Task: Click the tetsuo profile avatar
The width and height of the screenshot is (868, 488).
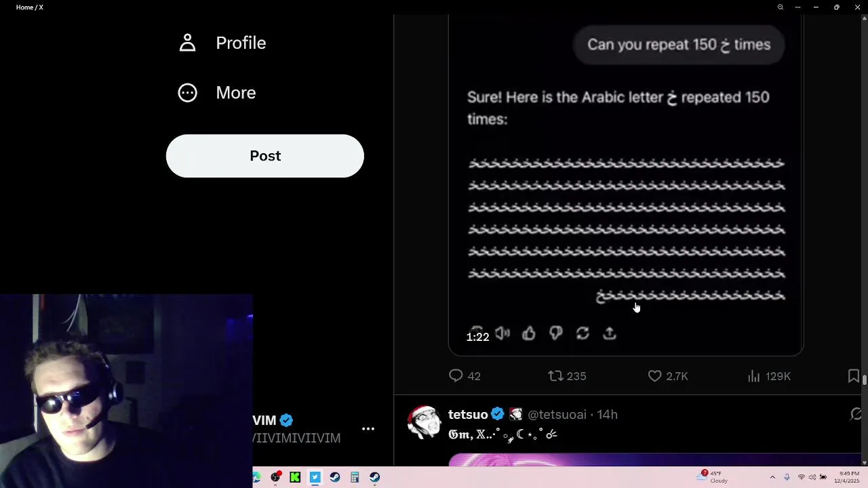Action: [x=424, y=422]
